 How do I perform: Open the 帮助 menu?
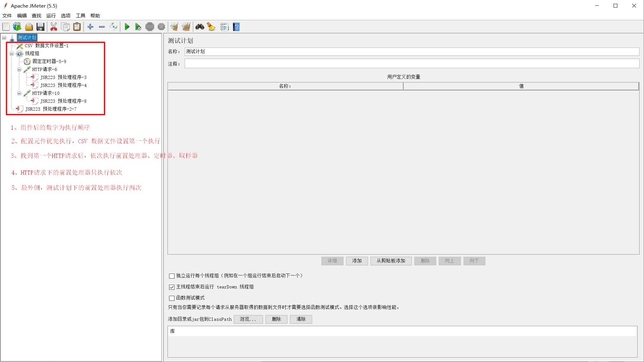pyautogui.click(x=95, y=16)
